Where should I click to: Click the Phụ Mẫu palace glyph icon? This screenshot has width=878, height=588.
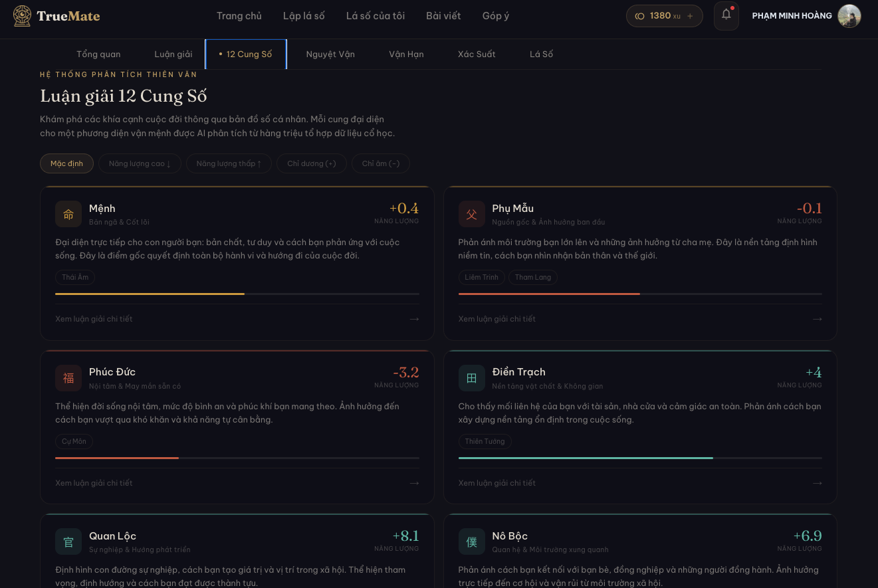click(x=471, y=214)
